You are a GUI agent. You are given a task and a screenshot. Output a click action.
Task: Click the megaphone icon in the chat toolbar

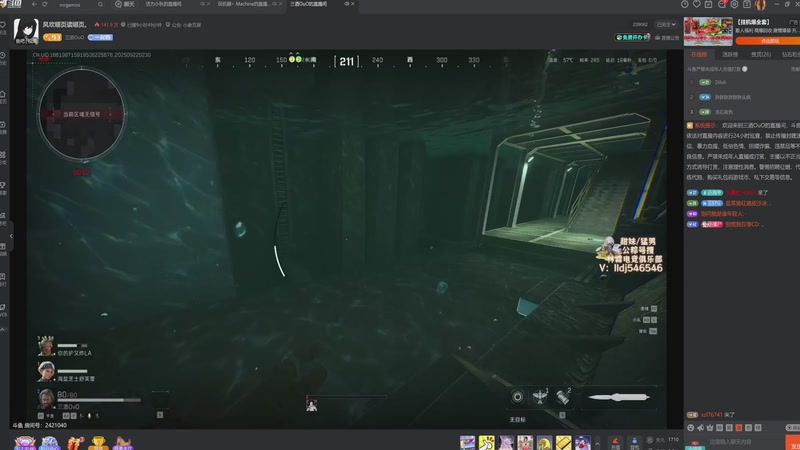(700, 428)
